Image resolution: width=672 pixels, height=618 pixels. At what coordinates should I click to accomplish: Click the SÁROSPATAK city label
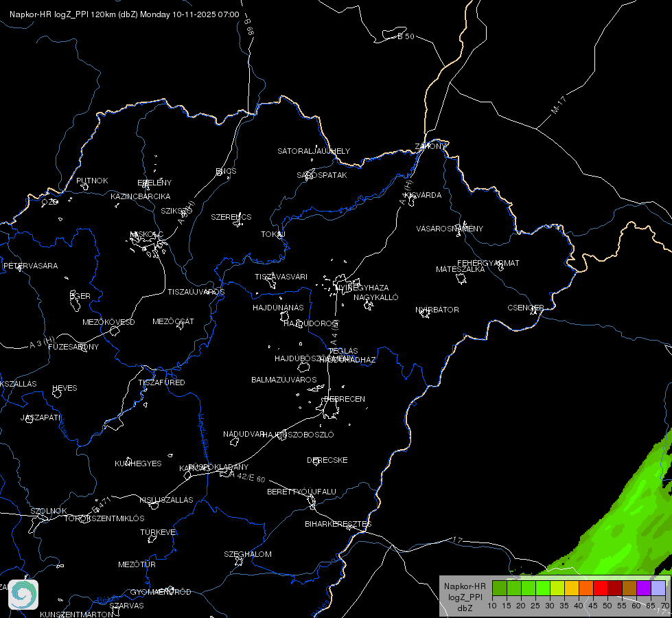pos(322,175)
